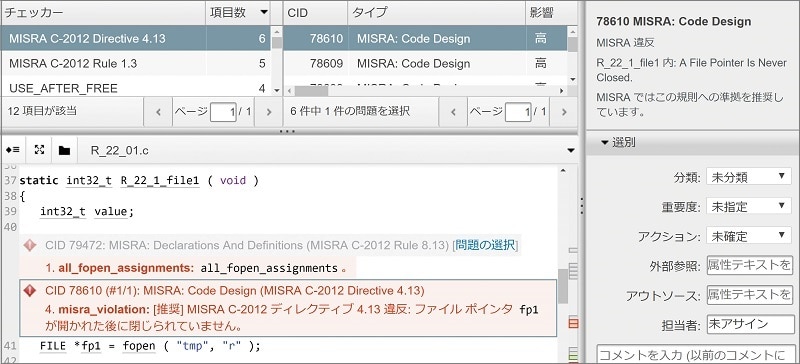Select issue row CID 78610
The height and width of the screenshot is (364, 800).
(x=425, y=38)
